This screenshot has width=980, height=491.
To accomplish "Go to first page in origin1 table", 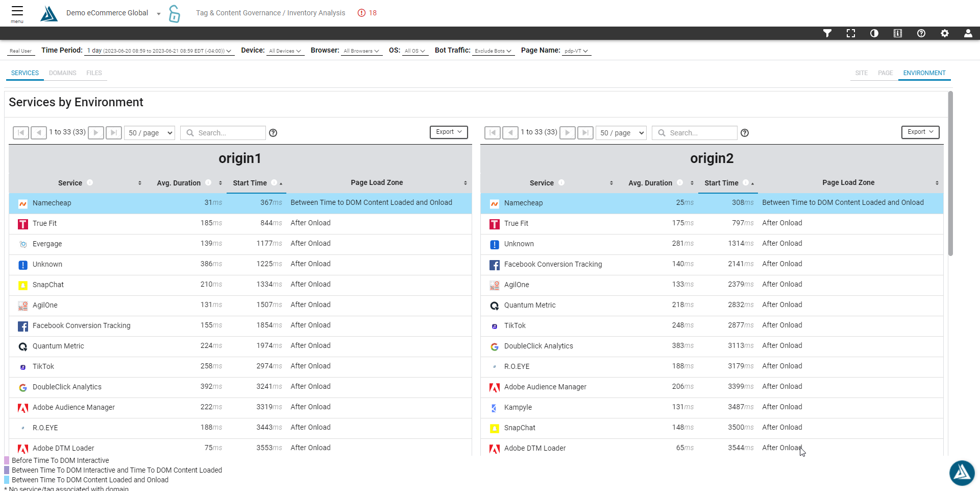I will tap(21, 133).
